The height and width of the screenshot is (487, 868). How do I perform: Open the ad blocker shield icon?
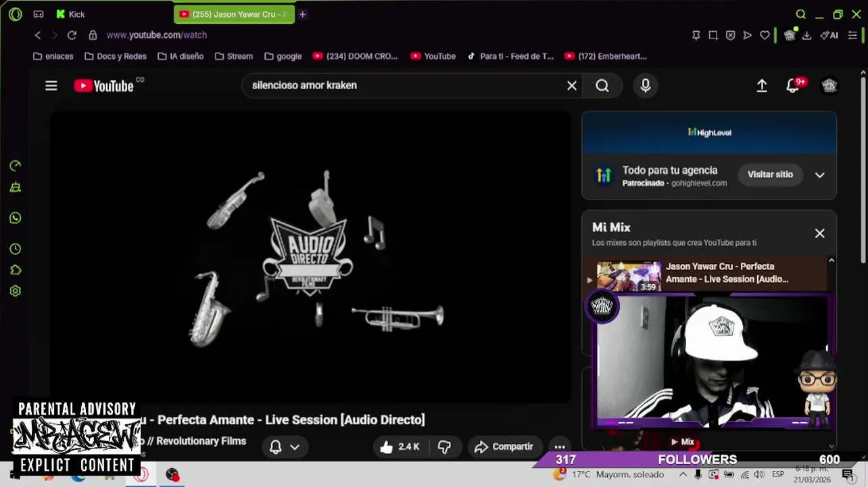[730, 35]
